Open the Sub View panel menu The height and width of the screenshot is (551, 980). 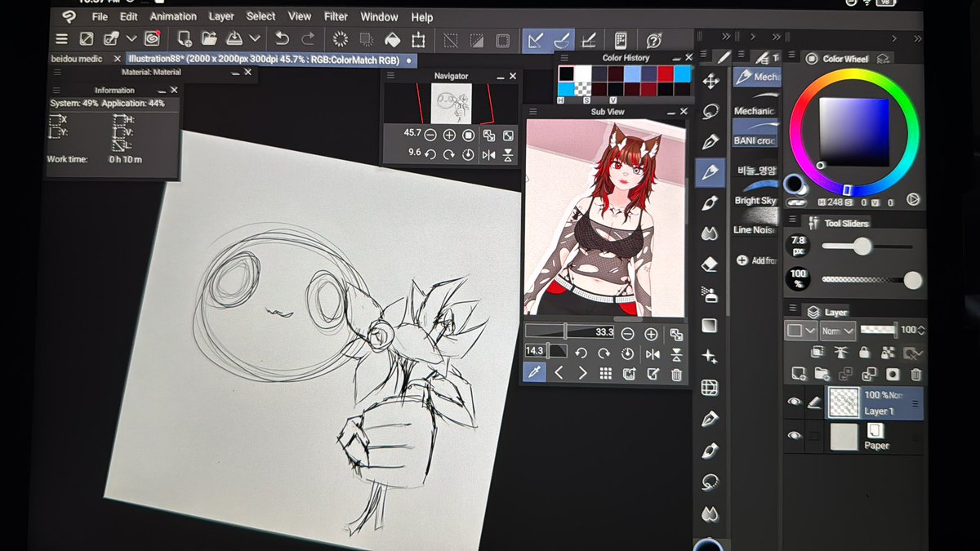[534, 112]
